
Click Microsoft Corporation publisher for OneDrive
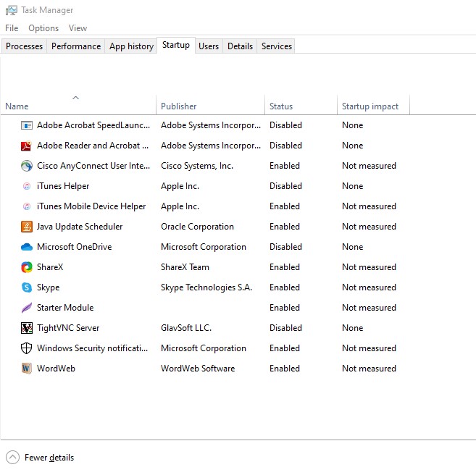pyautogui.click(x=204, y=247)
